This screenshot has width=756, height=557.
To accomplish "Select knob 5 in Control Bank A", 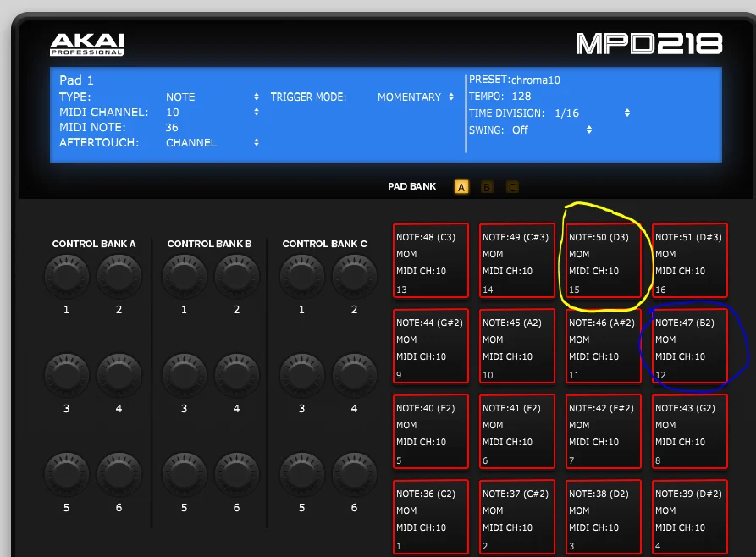I will 67,474.
